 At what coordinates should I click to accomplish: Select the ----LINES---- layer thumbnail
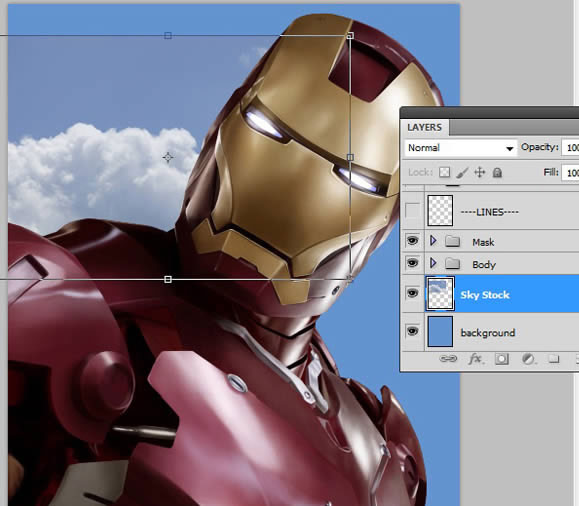[x=440, y=211]
